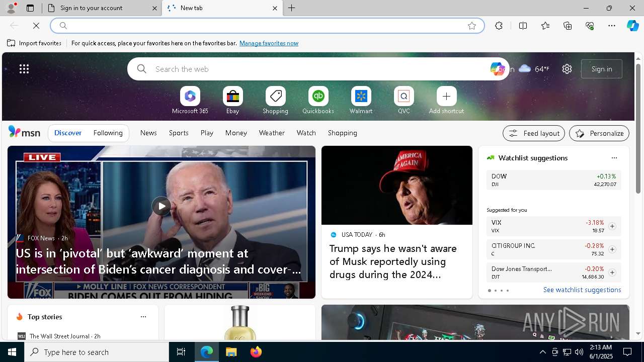Open the Money section

click(236, 133)
